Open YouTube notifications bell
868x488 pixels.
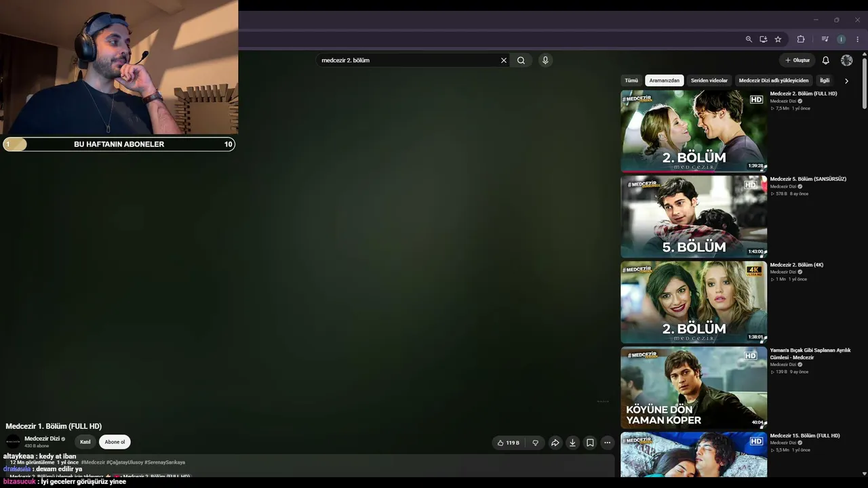tap(825, 60)
